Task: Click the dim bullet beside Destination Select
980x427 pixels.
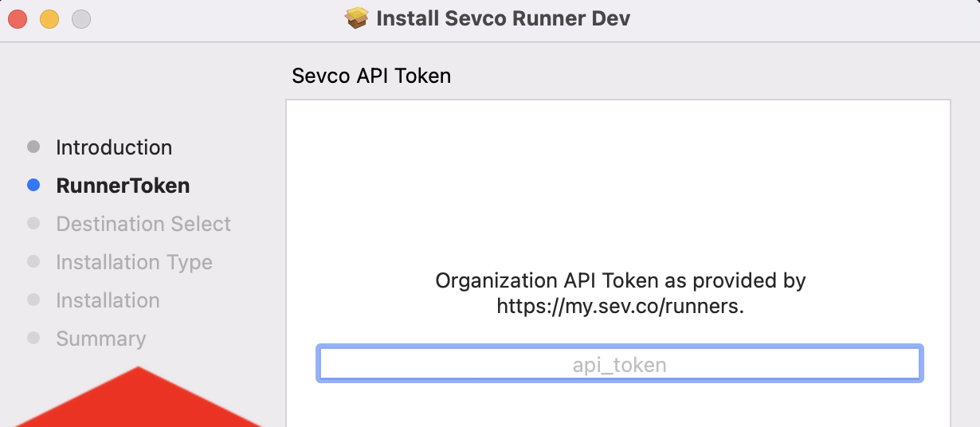Action: point(33,223)
